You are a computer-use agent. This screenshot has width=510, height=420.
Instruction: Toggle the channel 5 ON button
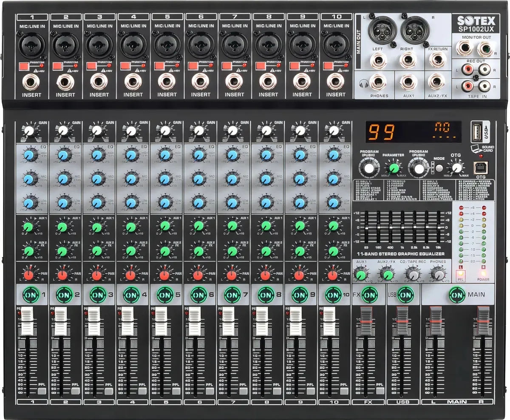tap(164, 294)
